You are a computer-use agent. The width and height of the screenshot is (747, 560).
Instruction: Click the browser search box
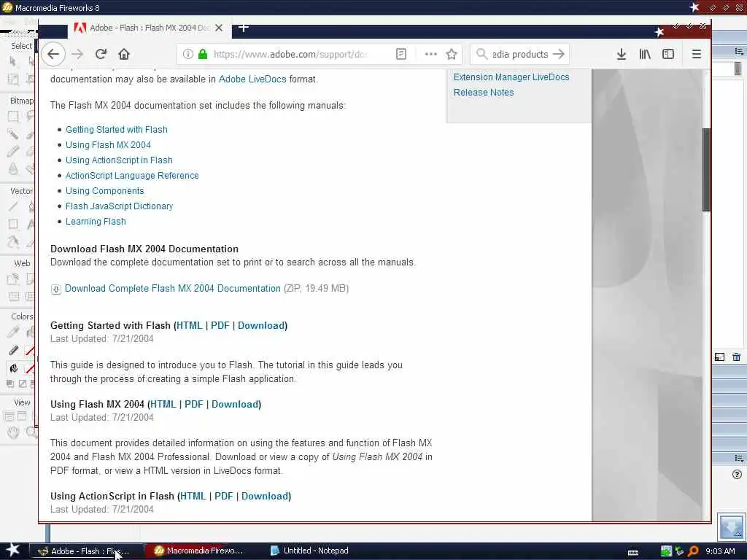519,54
